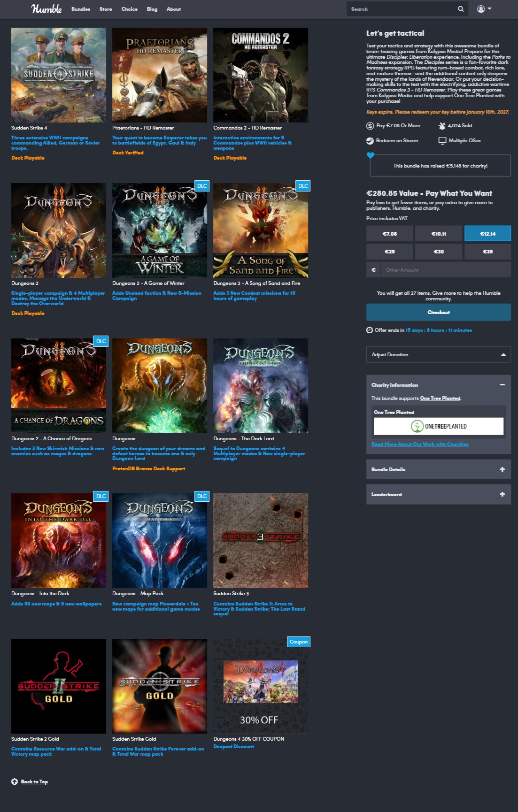Click Deck Playable label under Commandos 2
The image size is (518, 812).
pos(230,158)
